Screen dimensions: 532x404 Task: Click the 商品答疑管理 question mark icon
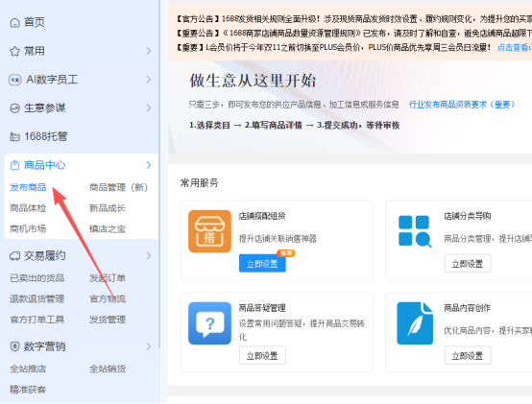coord(209,323)
